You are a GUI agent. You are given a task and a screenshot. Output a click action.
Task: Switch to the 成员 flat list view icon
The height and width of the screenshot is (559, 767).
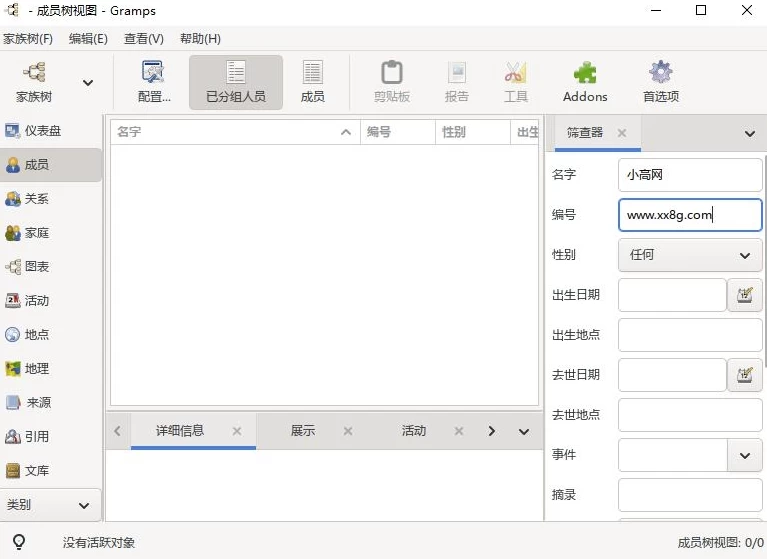point(312,82)
